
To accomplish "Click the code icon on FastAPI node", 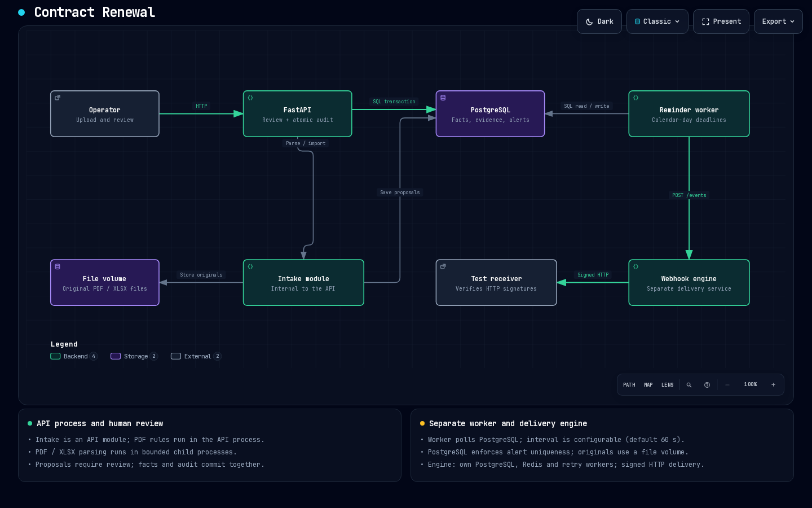I will pos(250,98).
